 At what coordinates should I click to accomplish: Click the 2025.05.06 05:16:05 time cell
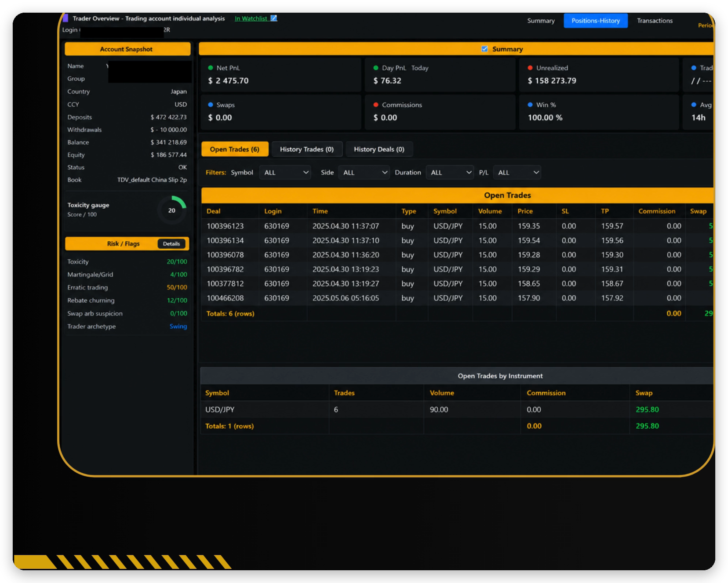pos(346,298)
